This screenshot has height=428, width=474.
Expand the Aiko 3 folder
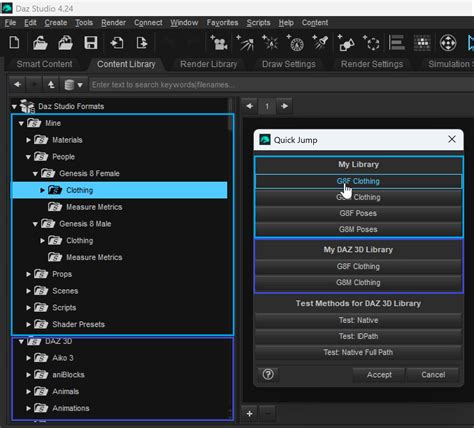coord(28,358)
